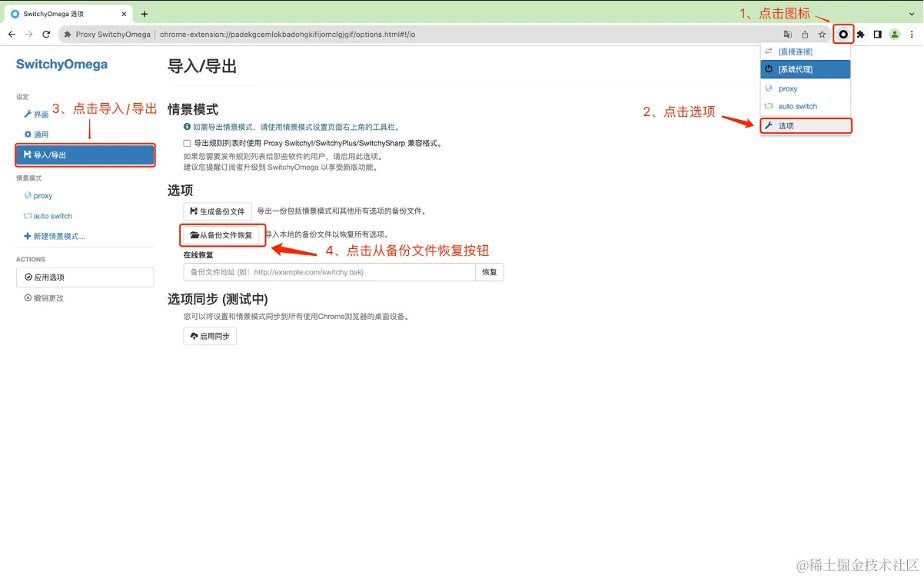Open the 通用 settings in the sidebar
The image size is (924, 578).
pos(37,135)
